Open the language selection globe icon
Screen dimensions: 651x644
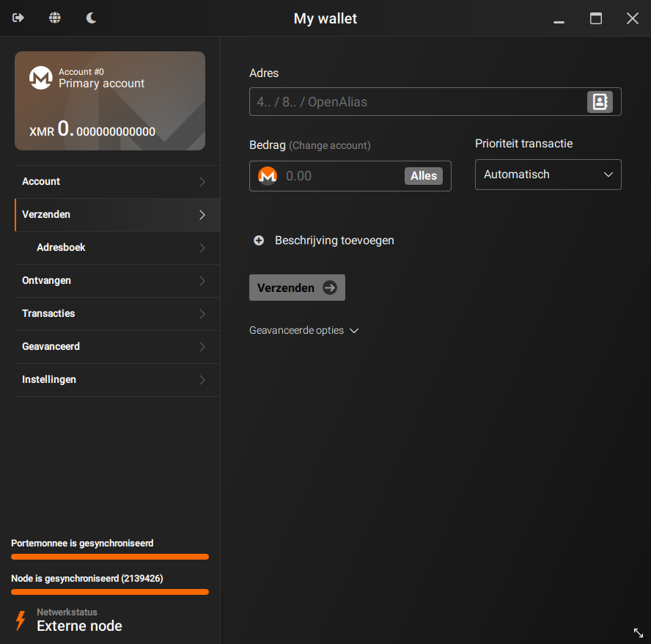point(54,18)
